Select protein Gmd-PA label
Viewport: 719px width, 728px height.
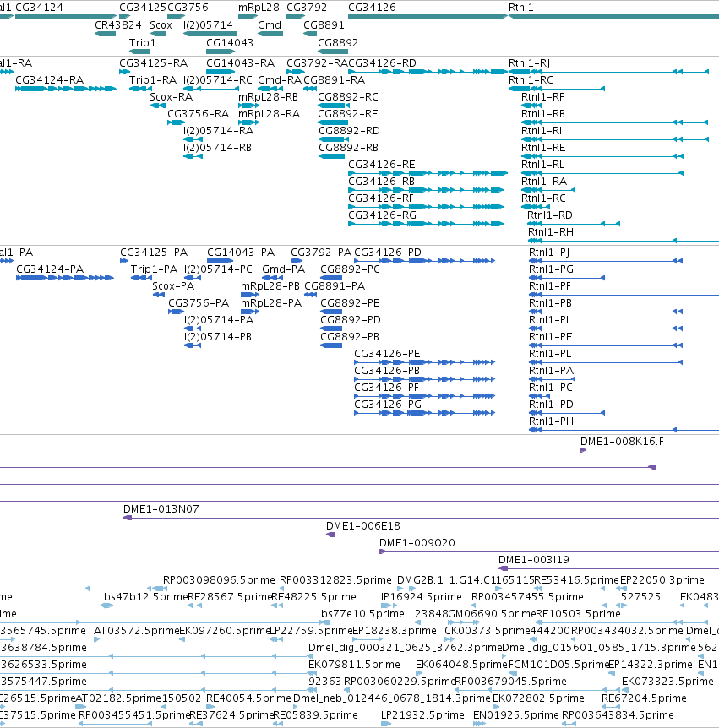click(x=283, y=269)
